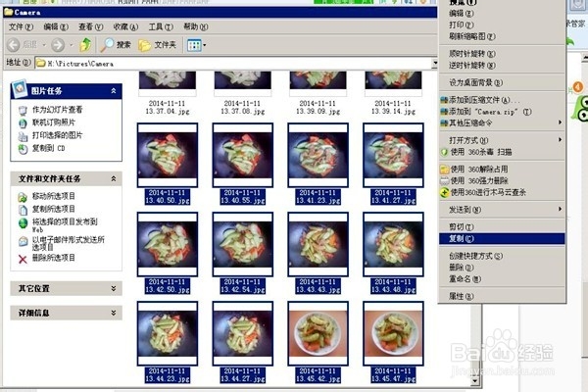The width and height of the screenshot is (588, 392).
Task: Click 联机订购照片 link
Action: 54,122
